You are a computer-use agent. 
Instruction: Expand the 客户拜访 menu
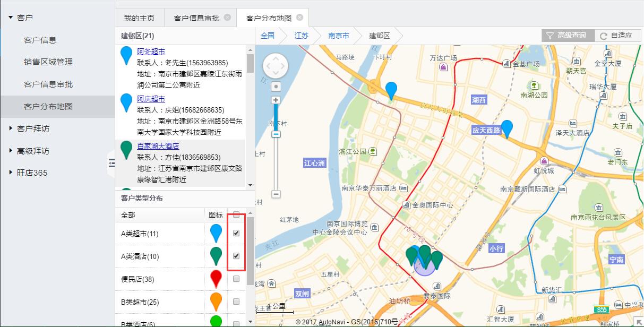tap(33, 128)
